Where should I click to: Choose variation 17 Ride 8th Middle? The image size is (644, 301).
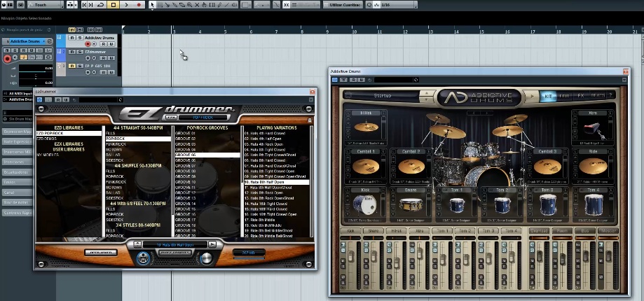pyautogui.click(x=276, y=219)
